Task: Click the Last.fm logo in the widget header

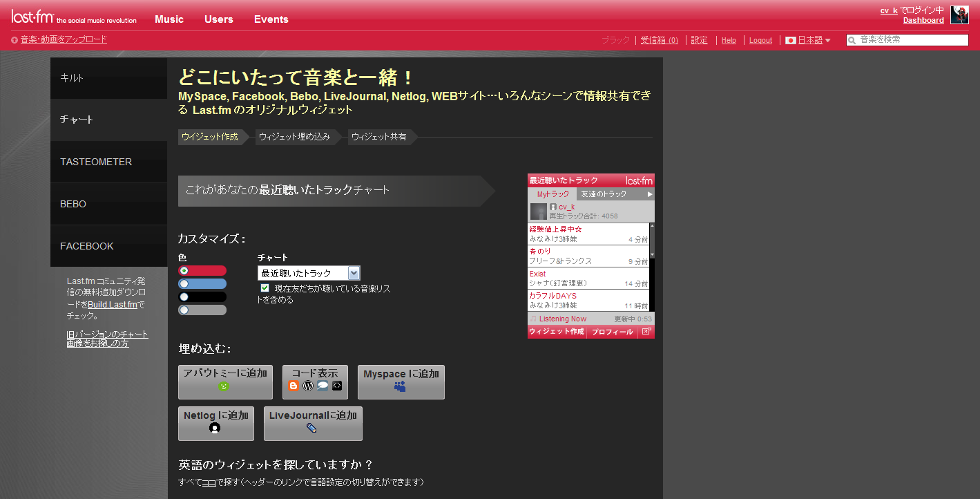Action: coord(639,180)
